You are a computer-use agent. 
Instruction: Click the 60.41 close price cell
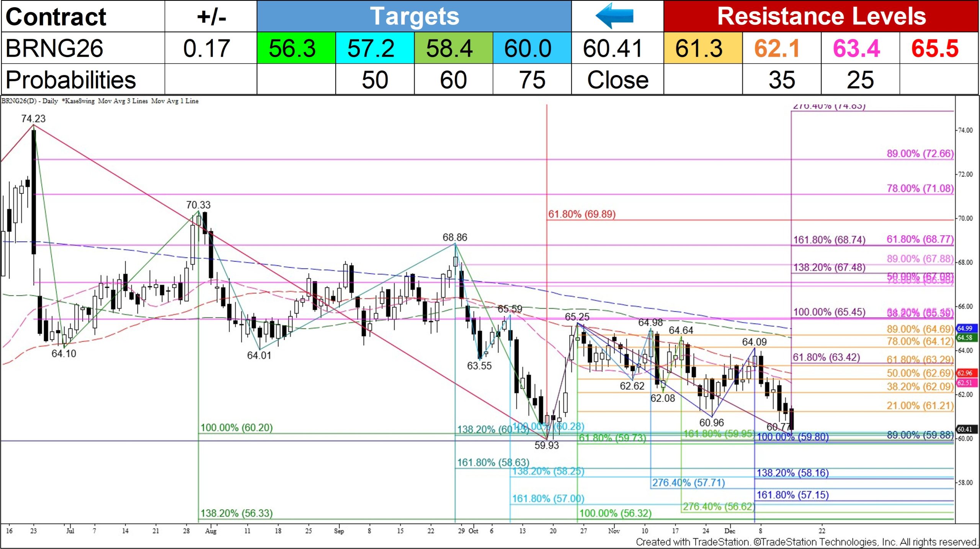(612, 48)
